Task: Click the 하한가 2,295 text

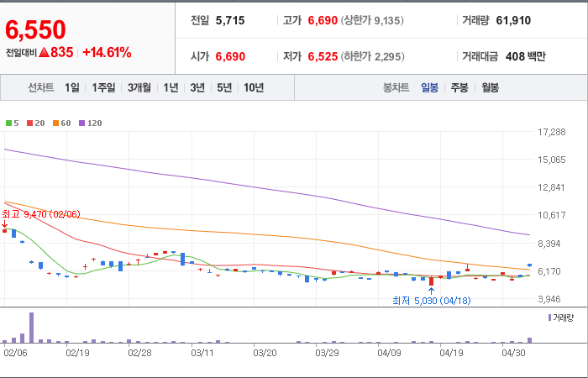Action: pos(372,56)
